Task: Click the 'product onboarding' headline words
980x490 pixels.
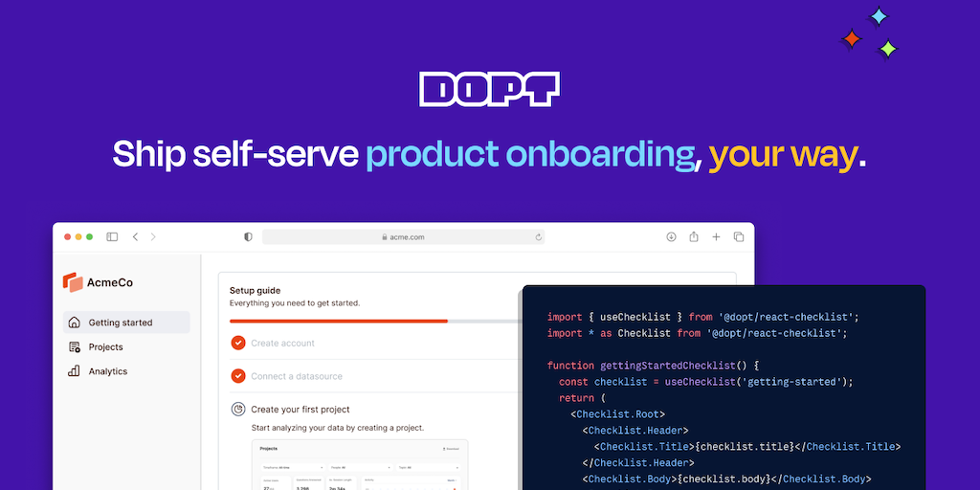Action: click(530, 154)
